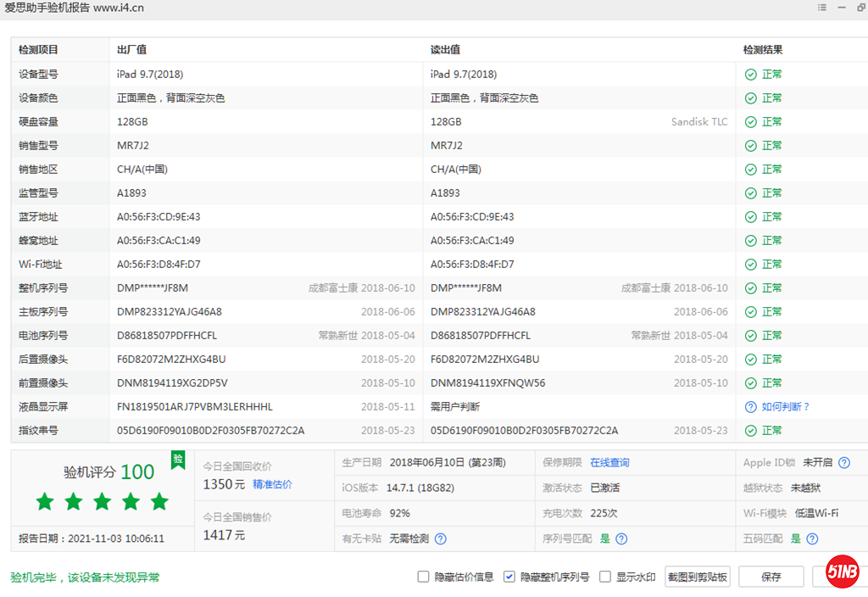The image size is (868, 597).
Task: Click the 1417 元 sale price
Action: click(224, 536)
